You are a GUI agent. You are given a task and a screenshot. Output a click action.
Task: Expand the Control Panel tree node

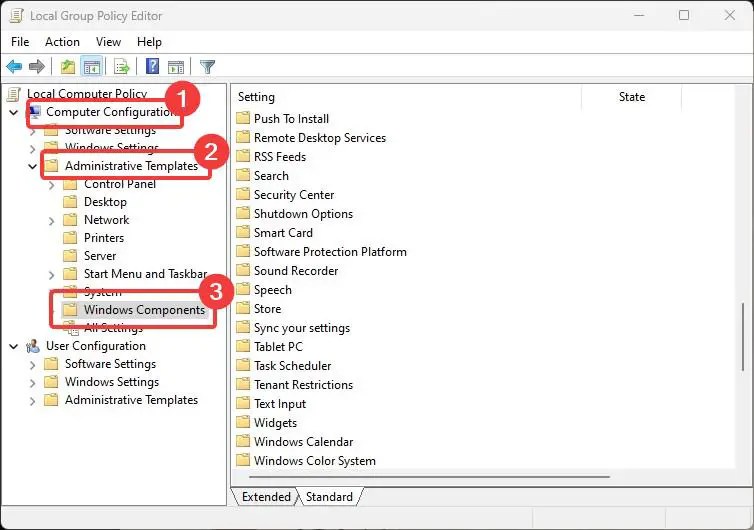click(x=51, y=185)
